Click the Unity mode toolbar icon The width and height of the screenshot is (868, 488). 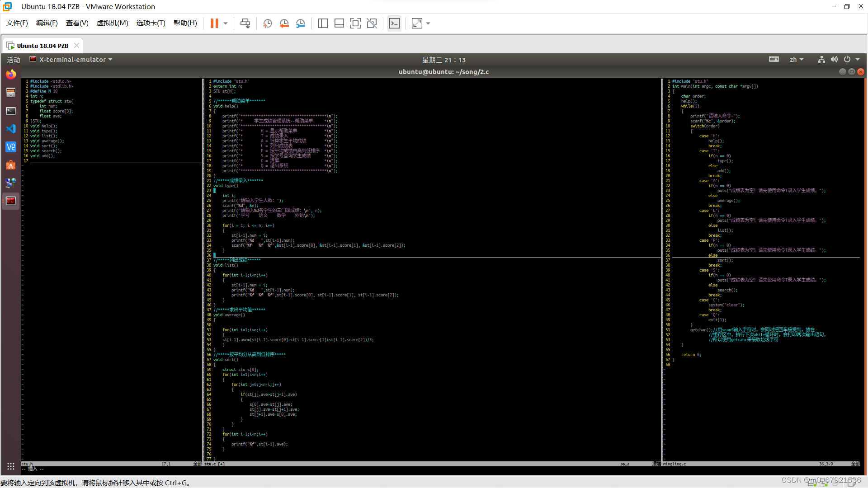372,23
